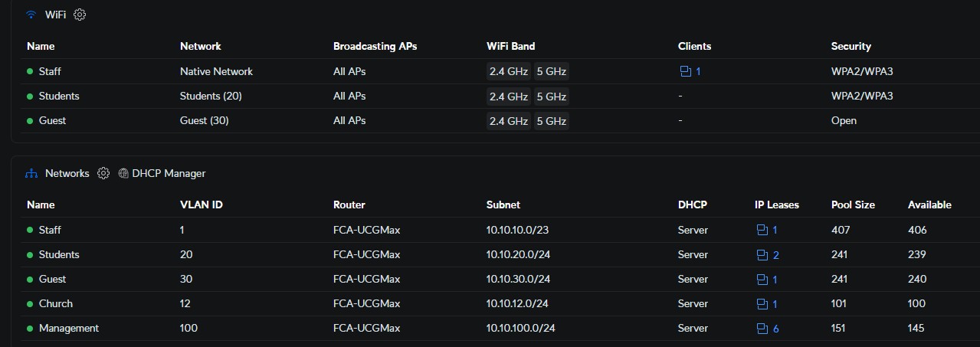Screen dimensions: 980x347
Task: Select the Guest WiFi network row
Action: pos(52,120)
